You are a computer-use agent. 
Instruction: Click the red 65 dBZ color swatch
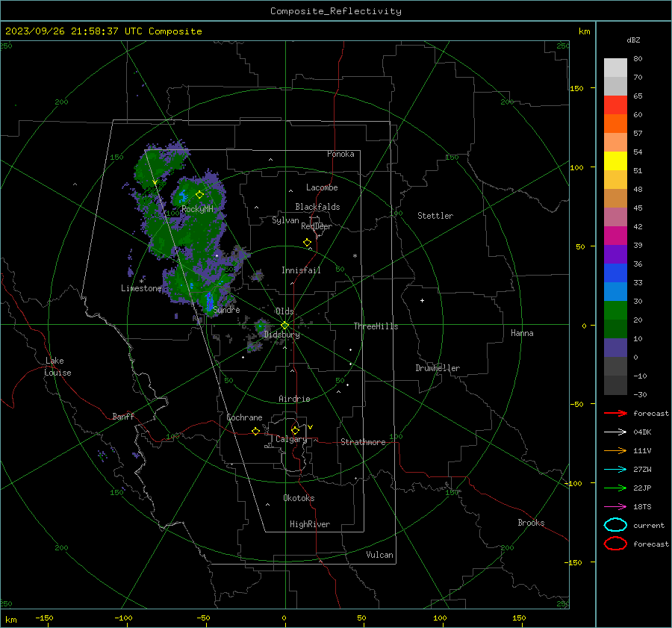click(x=615, y=105)
